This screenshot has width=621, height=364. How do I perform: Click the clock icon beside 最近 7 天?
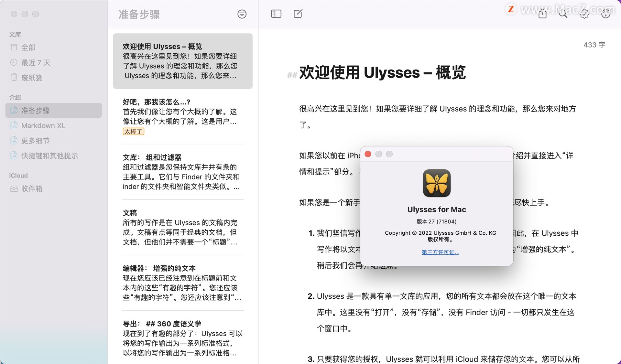point(14,62)
